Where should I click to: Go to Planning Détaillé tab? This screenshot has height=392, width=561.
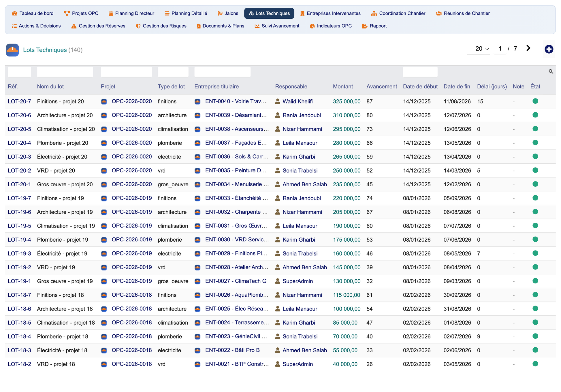(x=186, y=13)
